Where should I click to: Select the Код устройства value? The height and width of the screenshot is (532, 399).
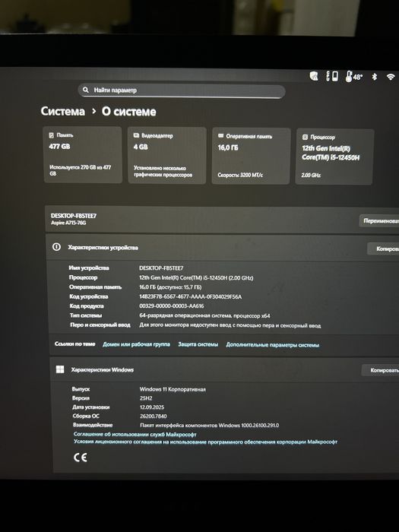190,296
